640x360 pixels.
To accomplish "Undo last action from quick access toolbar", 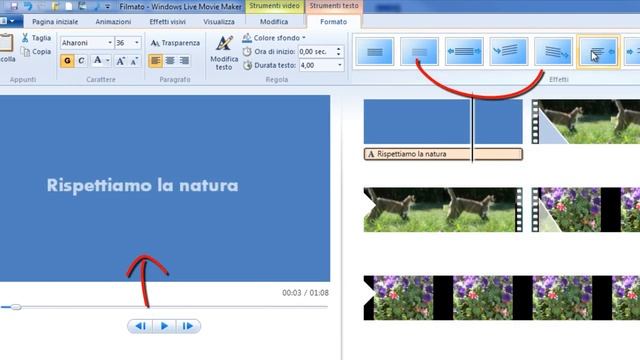I will 28,6.
